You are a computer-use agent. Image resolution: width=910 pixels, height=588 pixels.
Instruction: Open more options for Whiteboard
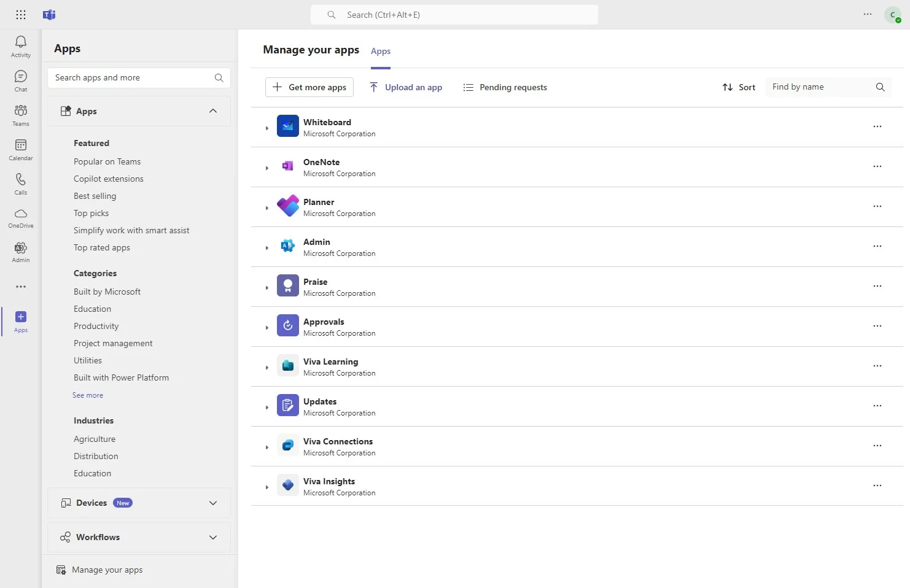pos(877,126)
